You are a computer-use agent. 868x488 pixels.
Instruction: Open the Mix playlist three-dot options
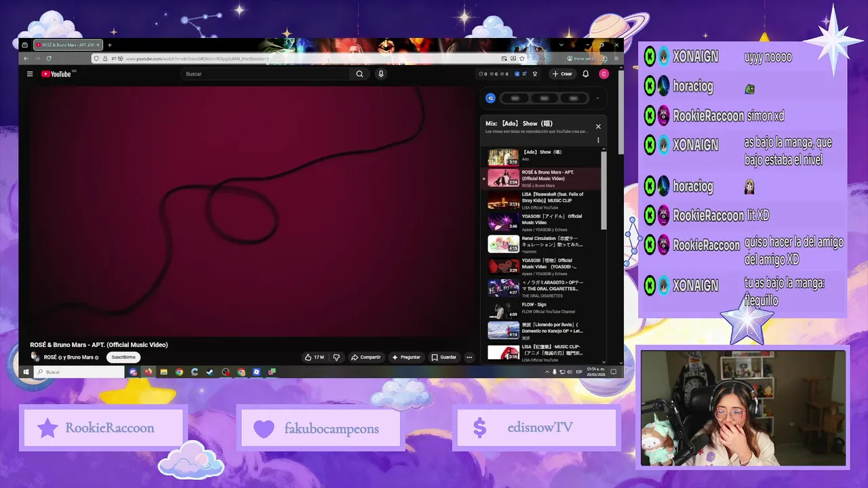coord(598,140)
